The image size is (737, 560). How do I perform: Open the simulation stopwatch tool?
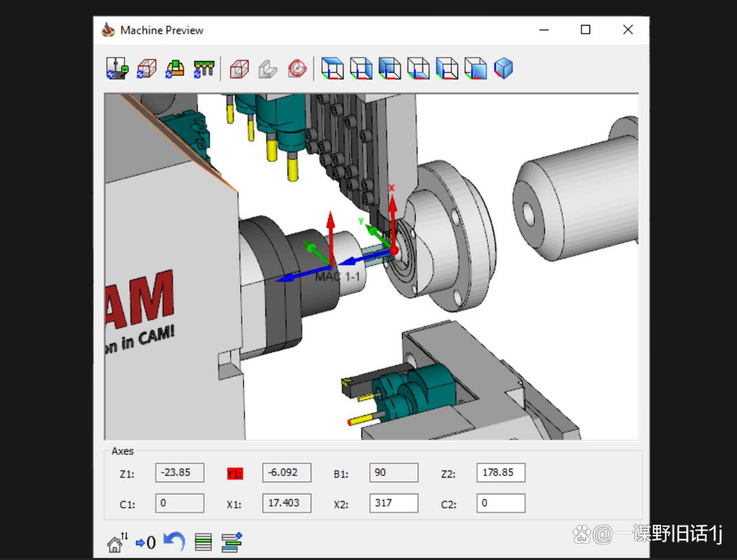pyautogui.click(x=296, y=69)
